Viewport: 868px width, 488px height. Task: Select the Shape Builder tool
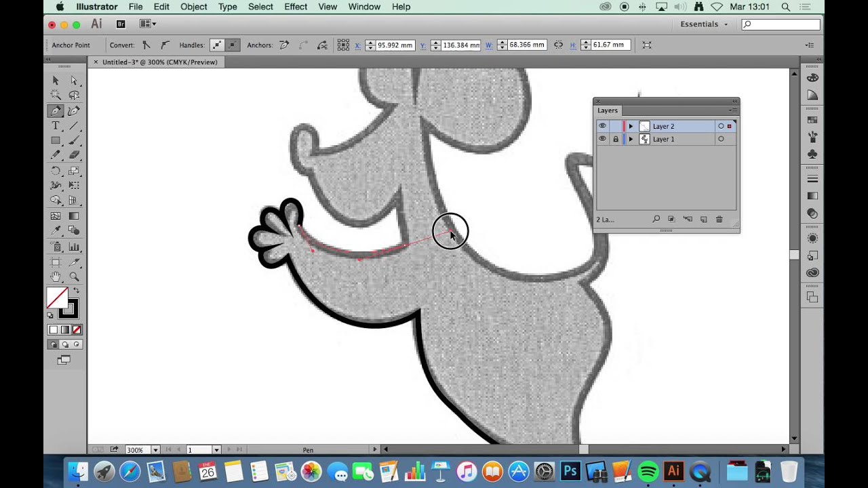56,201
